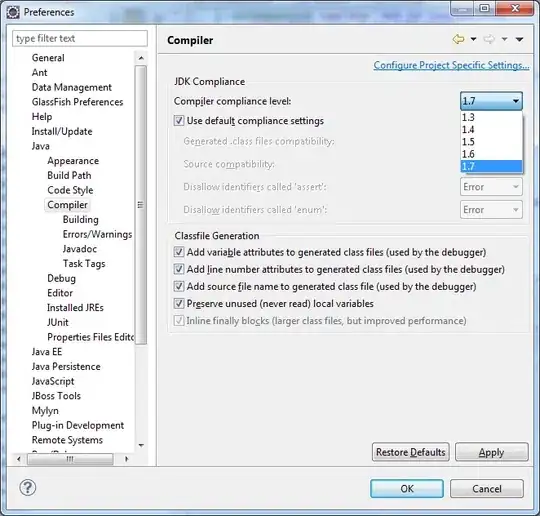Select Plug-in Development tree item
The width and height of the screenshot is (540, 516).
[77, 425]
